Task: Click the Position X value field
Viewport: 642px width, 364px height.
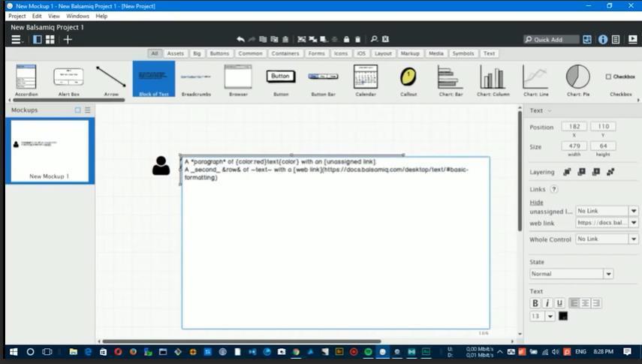Action: click(x=574, y=127)
